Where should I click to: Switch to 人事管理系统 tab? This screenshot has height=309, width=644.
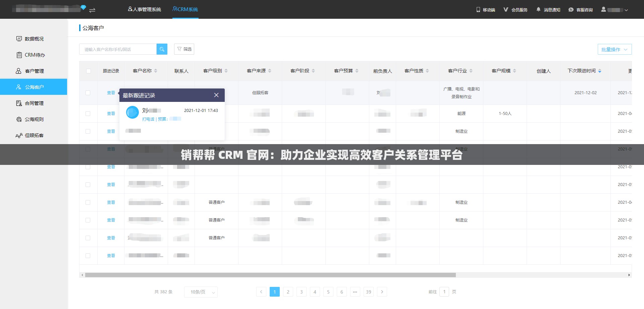coord(145,9)
